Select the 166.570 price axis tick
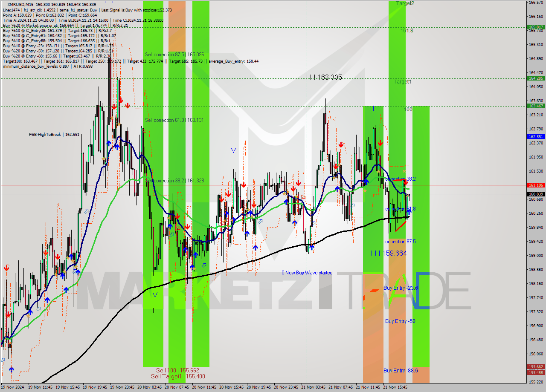Image resolution: width=546 pixels, height=392 pixels. (x=536, y=2)
